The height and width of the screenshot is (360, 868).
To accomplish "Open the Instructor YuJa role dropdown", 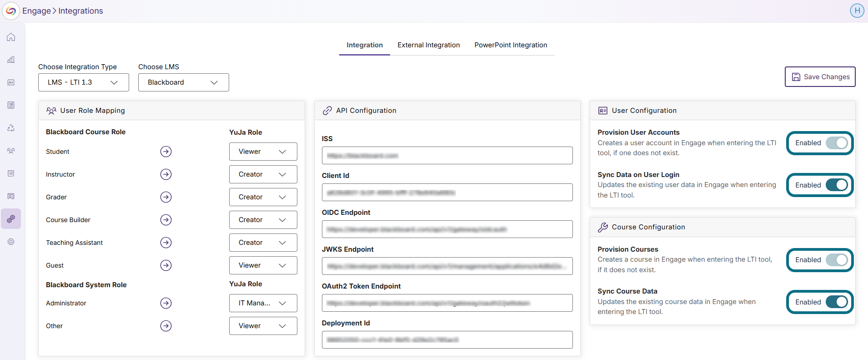I will click(263, 174).
